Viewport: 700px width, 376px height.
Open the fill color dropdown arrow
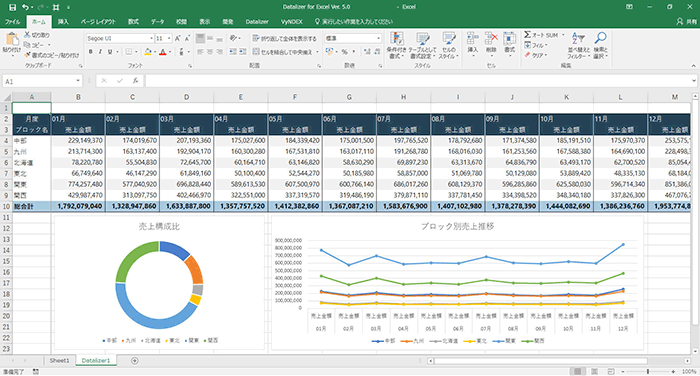154,52
